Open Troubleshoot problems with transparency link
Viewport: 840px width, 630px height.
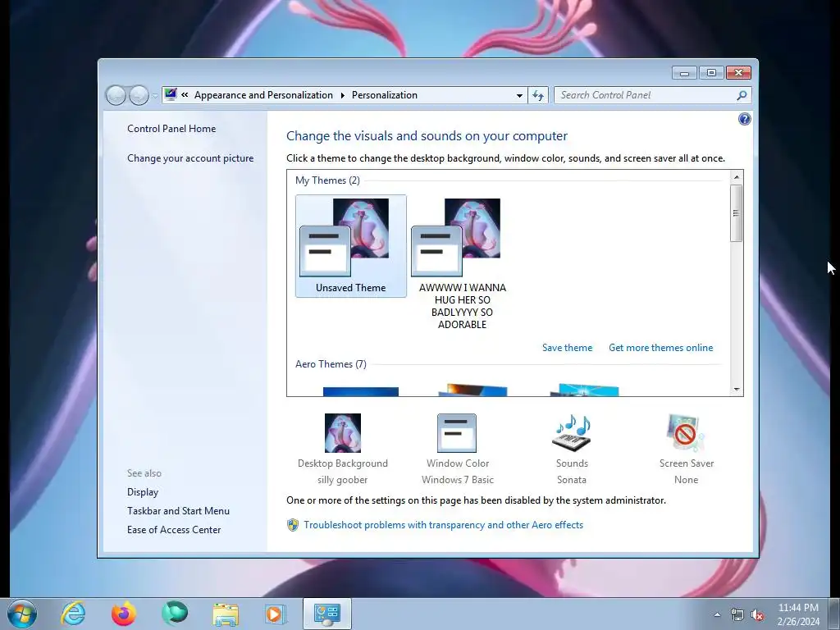click(443, 525)
